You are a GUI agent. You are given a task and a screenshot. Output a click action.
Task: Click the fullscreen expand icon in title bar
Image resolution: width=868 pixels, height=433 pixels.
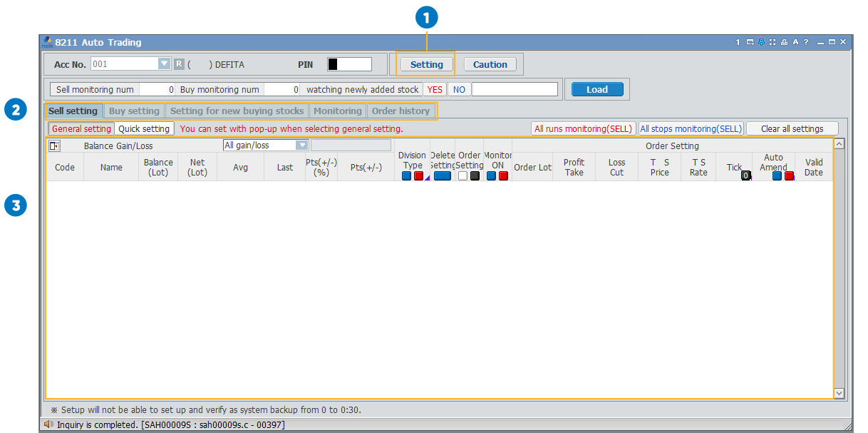pyautogui.click(x=773, y=42)
